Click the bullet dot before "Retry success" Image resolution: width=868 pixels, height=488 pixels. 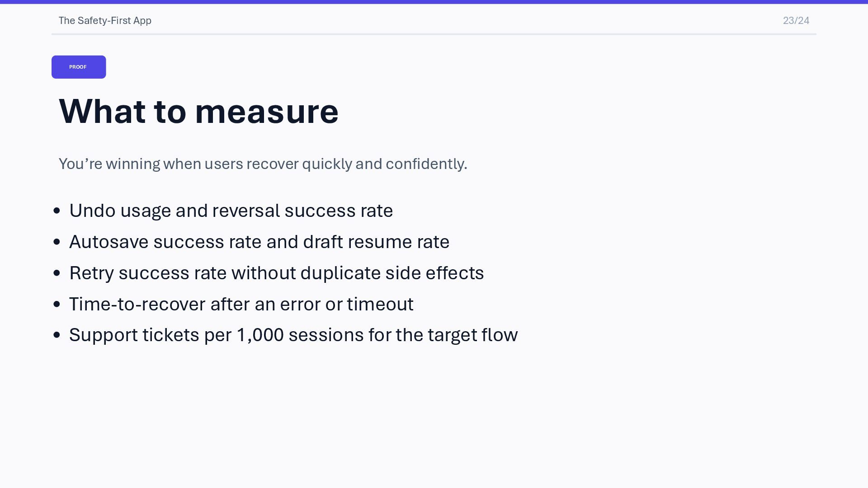57,273
